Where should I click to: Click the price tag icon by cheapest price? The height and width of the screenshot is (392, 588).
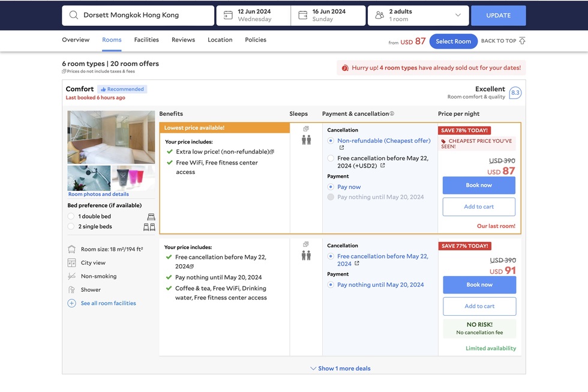(x=443, y=142)
